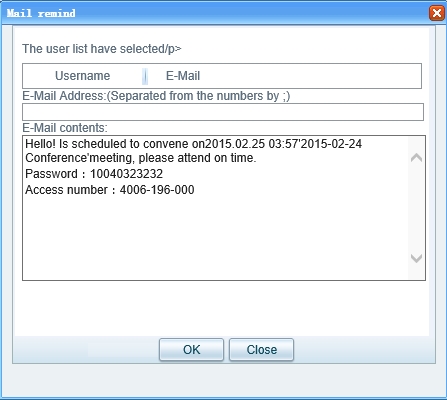Click the scroll up arrow in the E-Mail contents box
447x400 pixels.
coord(416,157)
